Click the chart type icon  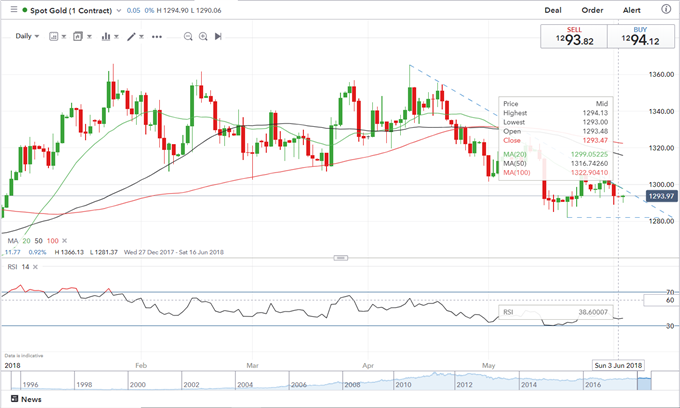point(53,36)
